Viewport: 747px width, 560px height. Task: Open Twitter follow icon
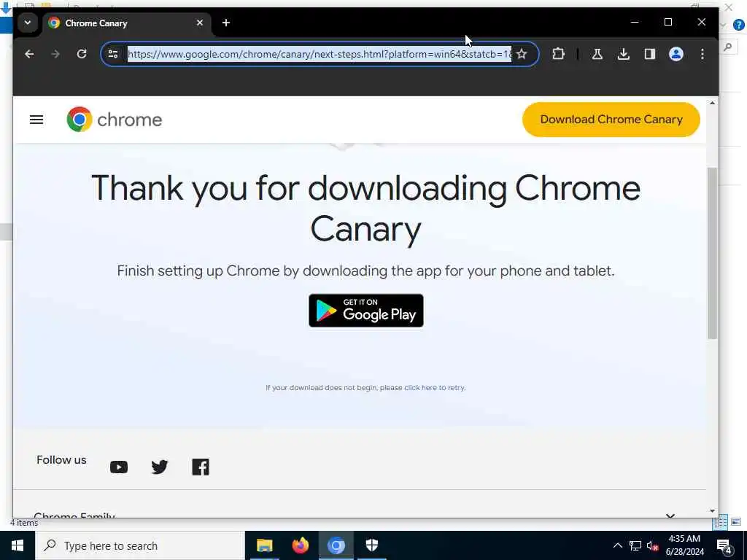click(160, 467)
